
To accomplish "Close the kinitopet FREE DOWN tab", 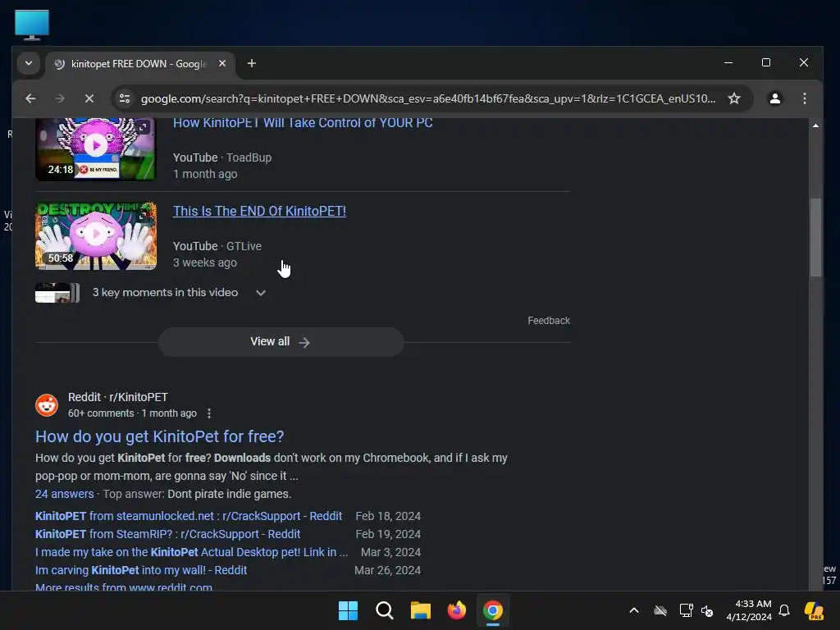I will point(221,63).
